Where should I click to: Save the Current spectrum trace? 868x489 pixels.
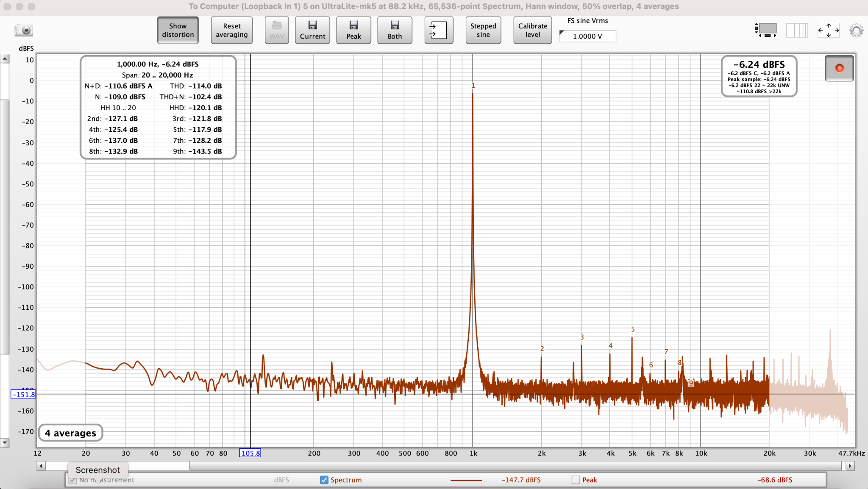point(312,30)
